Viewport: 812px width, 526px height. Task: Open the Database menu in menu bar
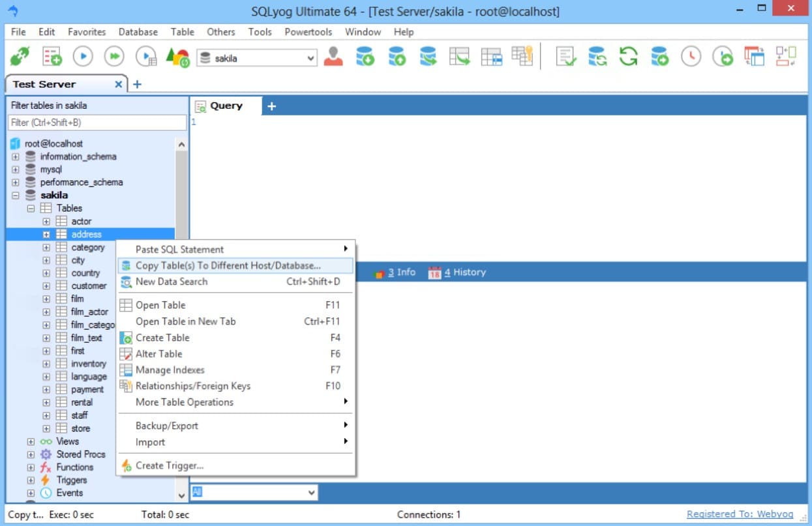138,31
